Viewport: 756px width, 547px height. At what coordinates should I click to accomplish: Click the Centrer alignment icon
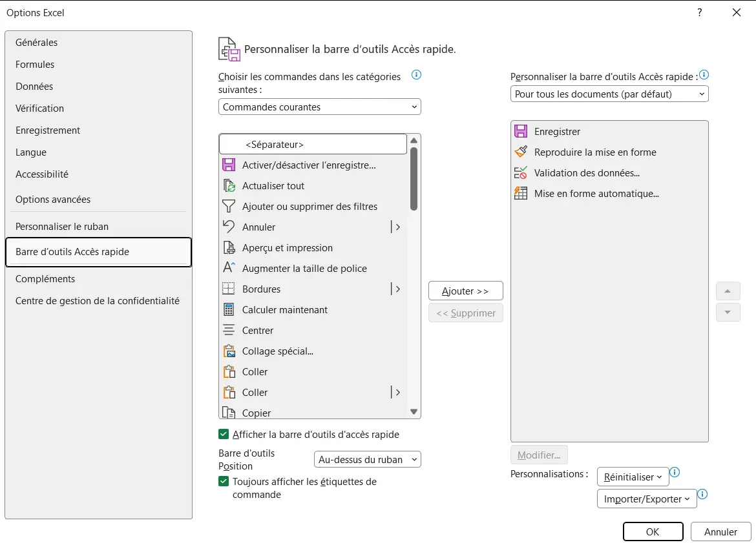(x=229, y=330)
